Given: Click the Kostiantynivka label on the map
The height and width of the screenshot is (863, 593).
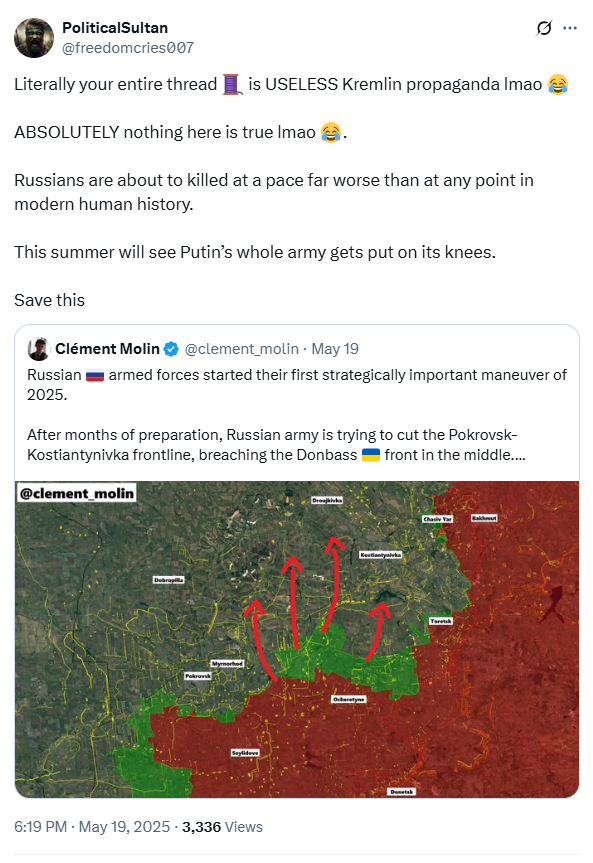Looking at the screenshot, I should click(380, 555).
